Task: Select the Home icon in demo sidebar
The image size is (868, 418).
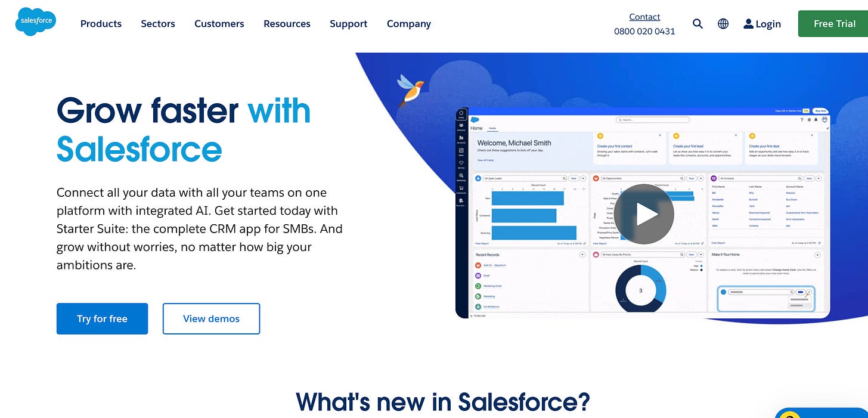Action: tap(461, 114)
